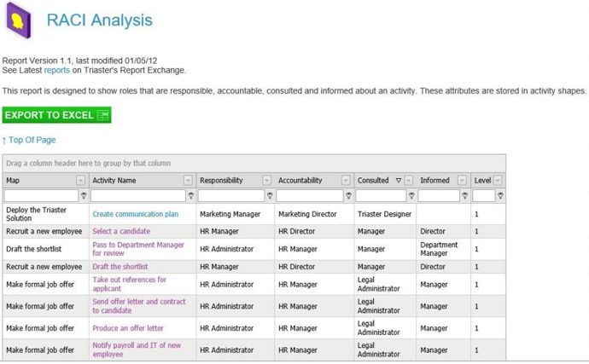Click the filter funnel icon for Level column
Image resolution: width=589 pixels, height=364 pixels.
coord(500,195)
